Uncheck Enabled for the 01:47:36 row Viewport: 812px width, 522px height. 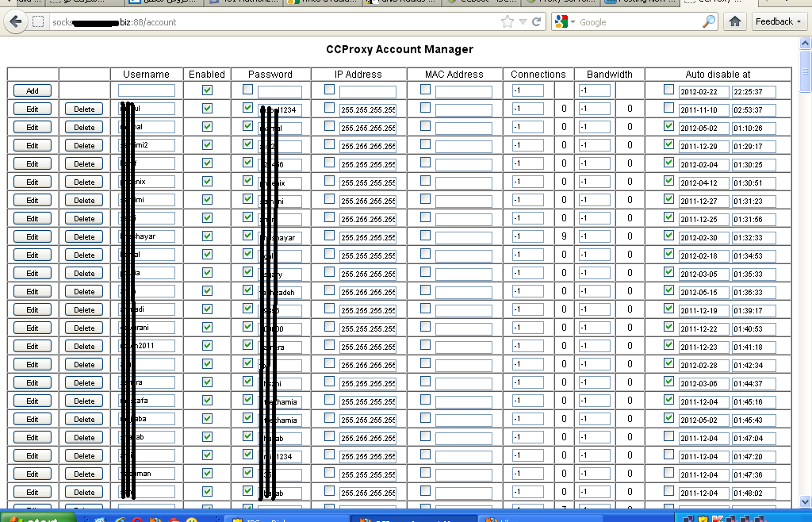point(207,474)
